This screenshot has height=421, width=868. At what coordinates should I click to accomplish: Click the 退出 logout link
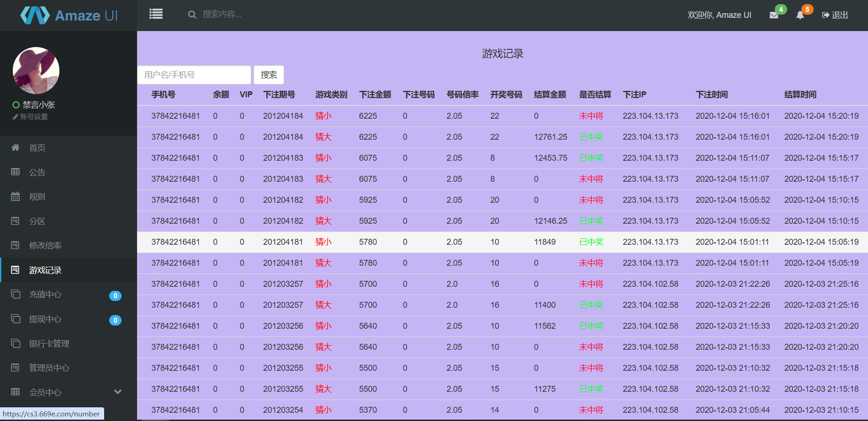point(835,15)
